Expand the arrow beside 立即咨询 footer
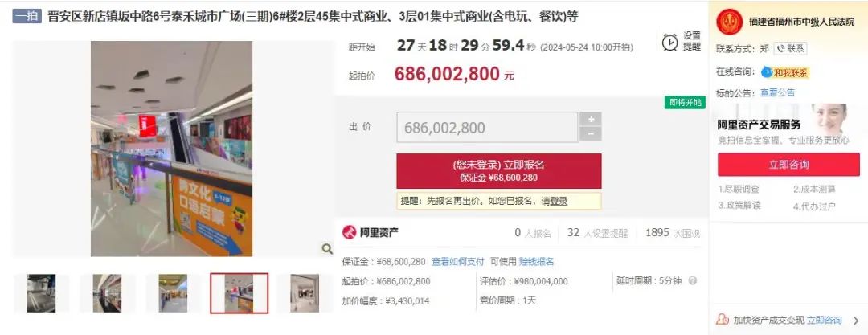Screen dimensions: 868x335 click(x=857, y=320)
